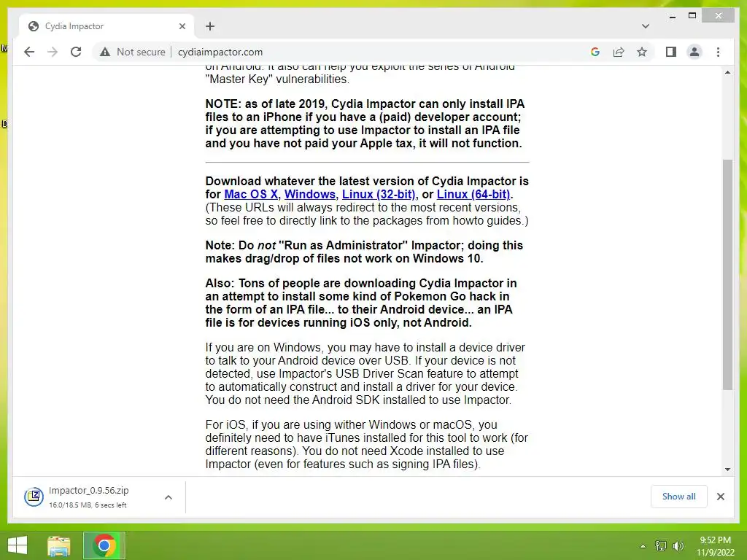Minimize the Chrome window
The width and height of the screenshot is (747, 560).
(672, 16)
